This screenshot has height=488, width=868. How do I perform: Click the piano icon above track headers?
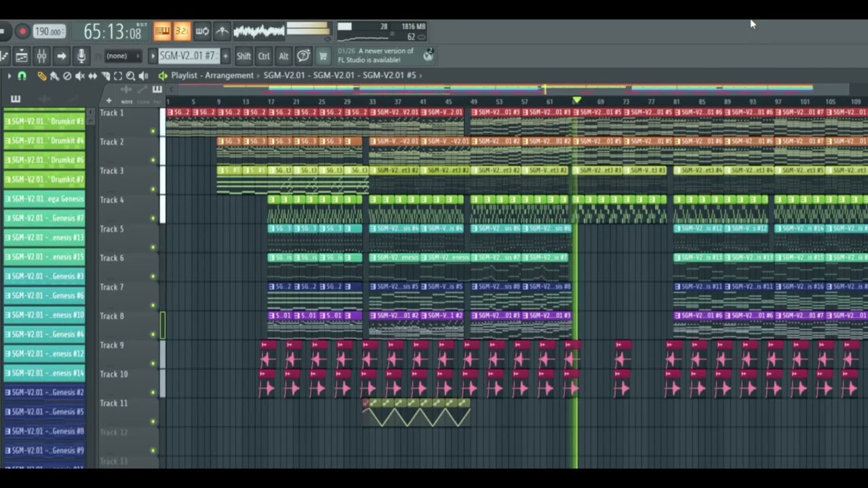(157, 90)
